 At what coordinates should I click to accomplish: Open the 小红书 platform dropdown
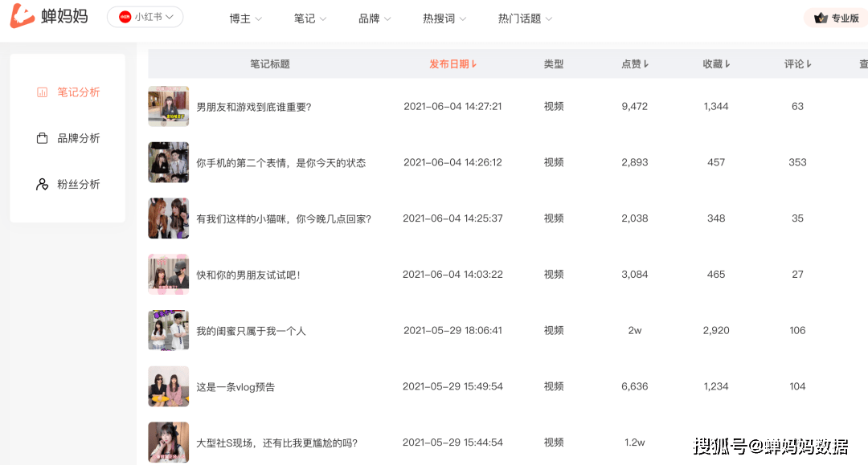coord(145,17)
